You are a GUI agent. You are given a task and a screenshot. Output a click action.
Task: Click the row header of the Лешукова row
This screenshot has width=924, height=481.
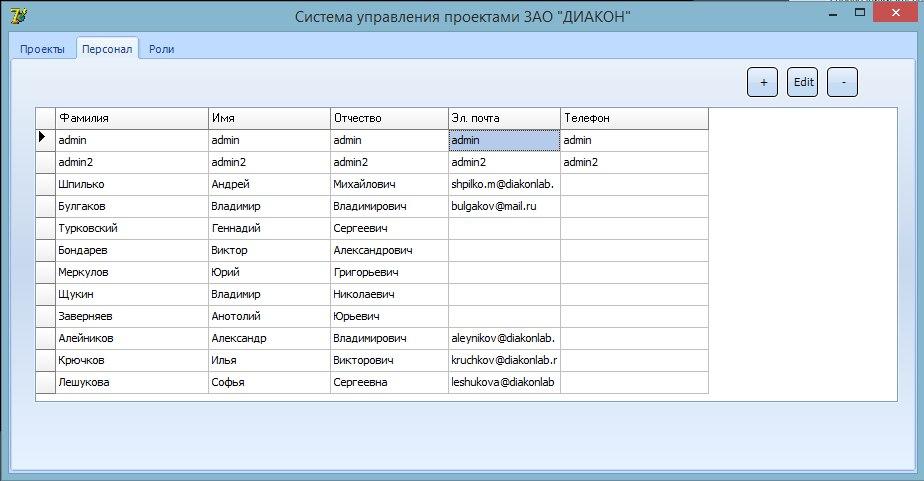(x=45, y=382)
